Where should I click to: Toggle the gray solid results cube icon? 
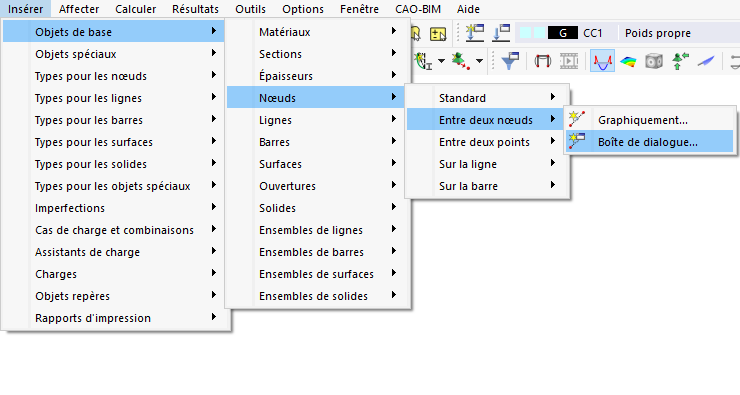click(x=654, y=61)
